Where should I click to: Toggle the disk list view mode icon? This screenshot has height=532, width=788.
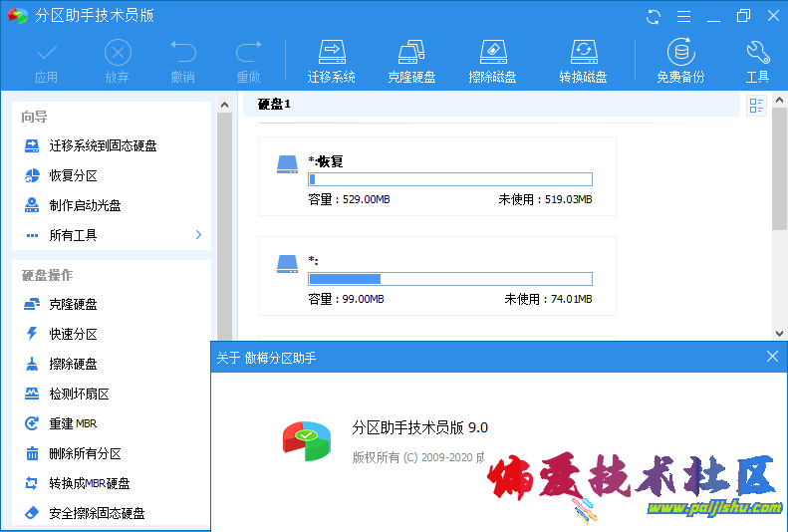756,106
